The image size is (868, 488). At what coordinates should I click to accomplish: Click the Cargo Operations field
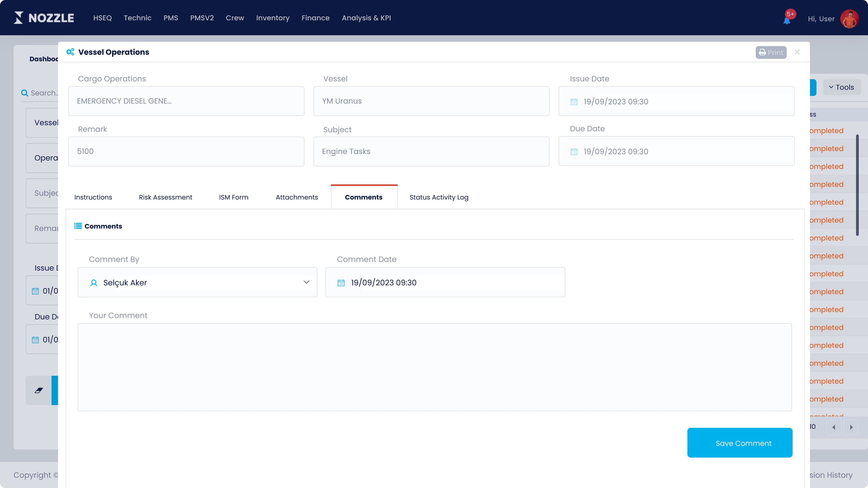point(186,101)
